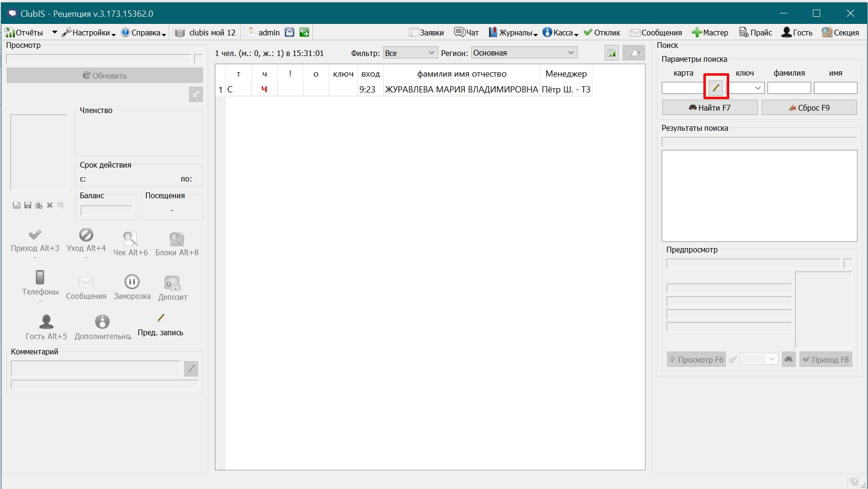Viewport: 868px width, 489px height.
Task: Expand the arrow next to Отчёты
Action: click(x=55, y=33)
